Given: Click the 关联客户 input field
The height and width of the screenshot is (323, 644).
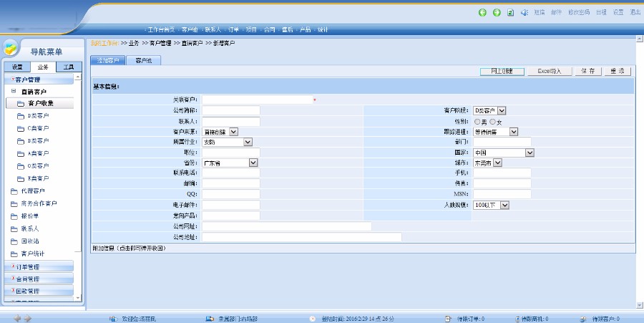Looking at the screenshot, I should coord(258,100).
